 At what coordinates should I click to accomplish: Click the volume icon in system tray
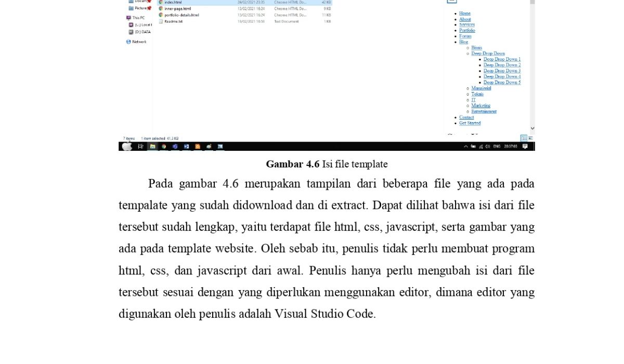487,147
